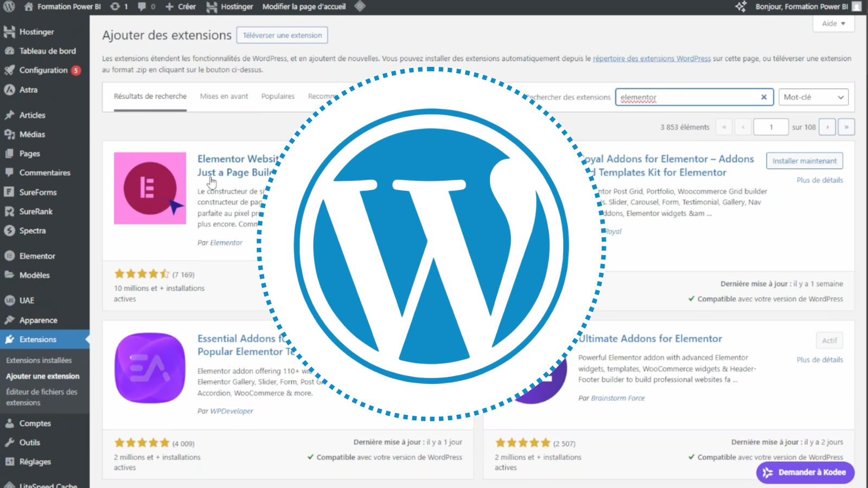This screenshot has height=488, width=868.
Task: Open the Mot-clé search filter dropdown
Action: pyautogui.click(x=813, y=97)
